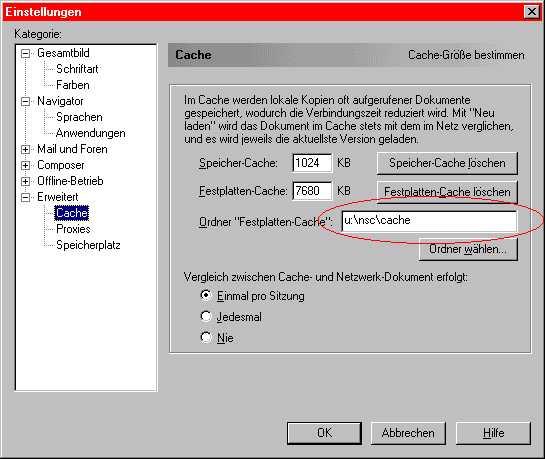The image size is (545, 459).
Task: Select Speicherplatz in the category tree
Action: [88, 245]
